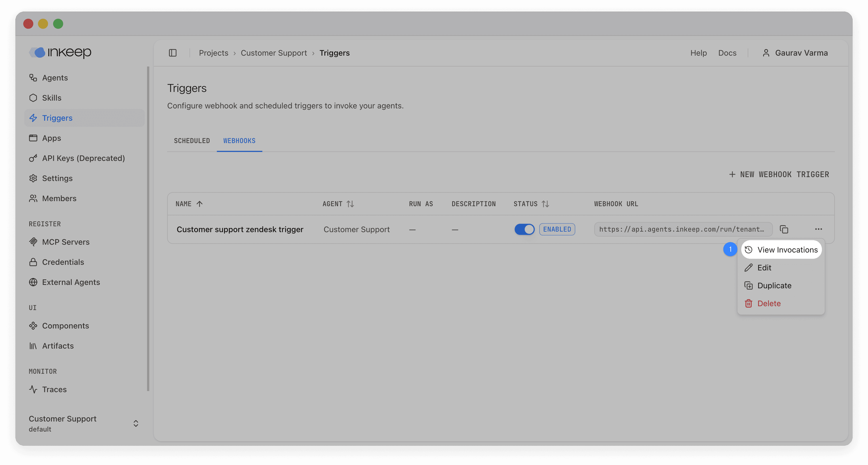This screenshot has height=465, width=868.
Task: Open Gaurav Varma user menu
Action: pyautogui.click(x=795, y=53)
